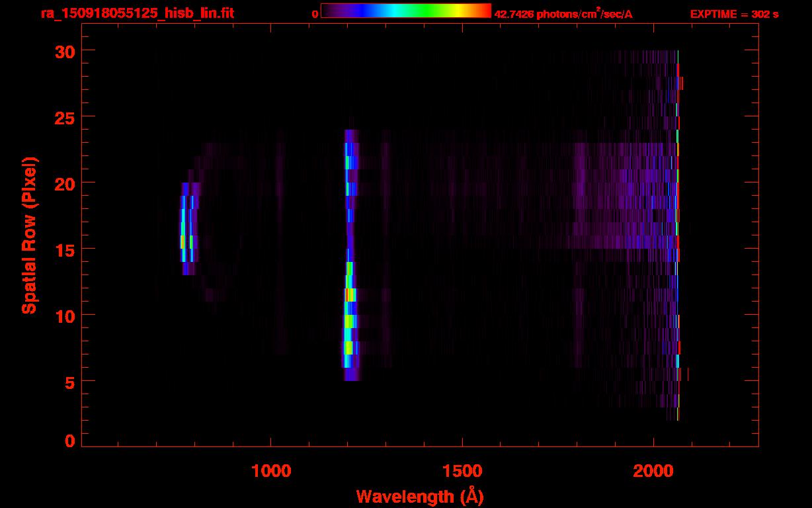Click the EXPTIME = 302 s text
The height and width of the screenshot is (508, 812).
tap(734, 14)
